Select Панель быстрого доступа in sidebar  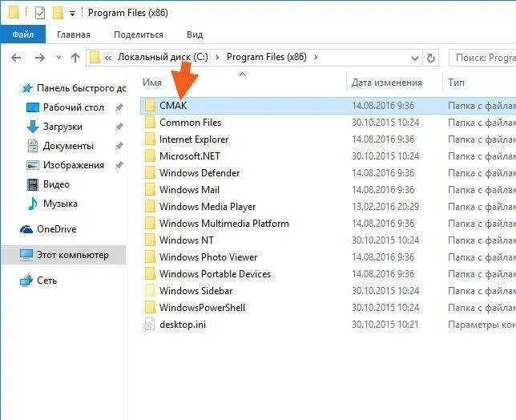(x=81, y=88)
